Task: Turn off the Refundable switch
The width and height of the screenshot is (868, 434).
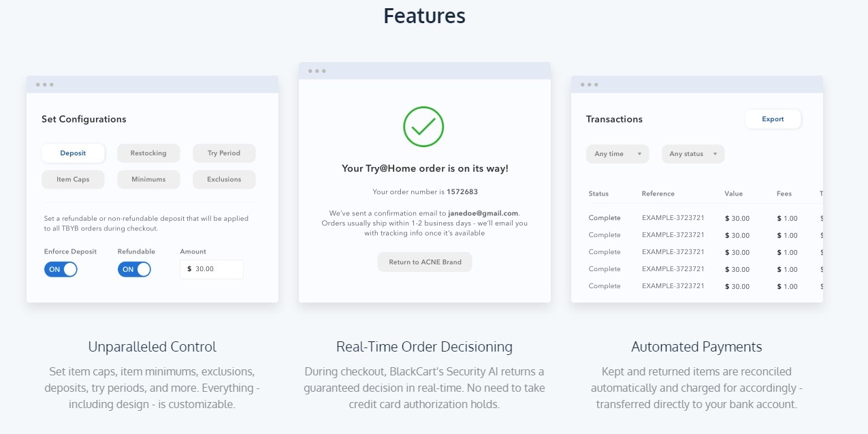Action: click(x=134, y=269)
